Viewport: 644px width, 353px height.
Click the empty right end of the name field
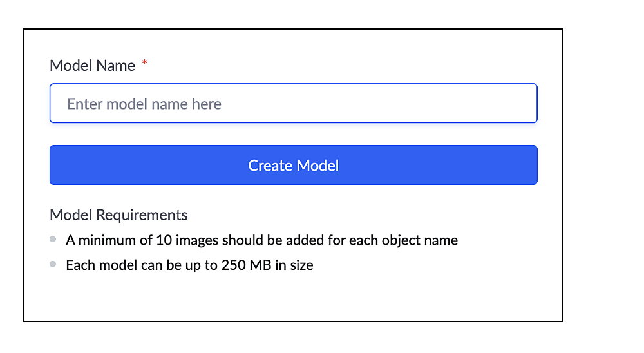(x=502, y=104)
